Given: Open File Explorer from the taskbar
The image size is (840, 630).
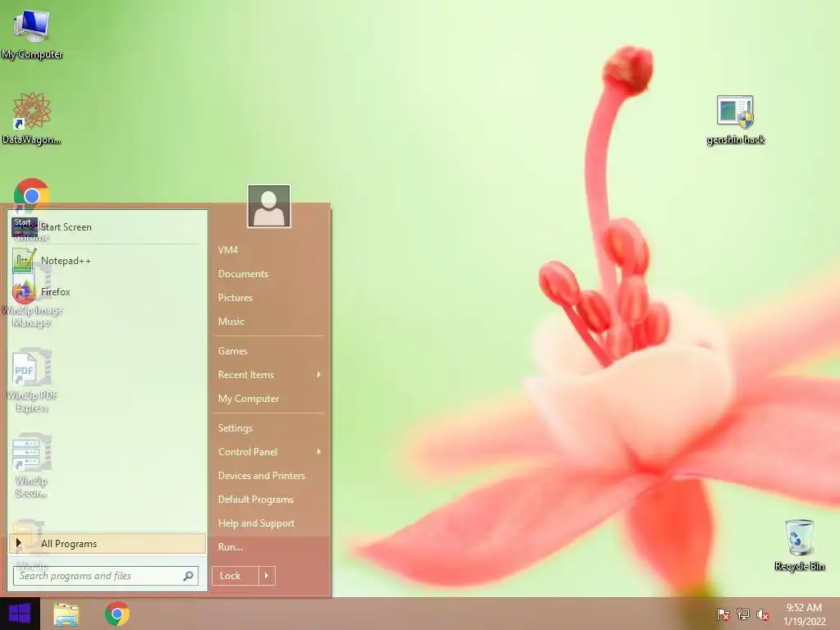Looking at the screenshot, I should 66,614.
